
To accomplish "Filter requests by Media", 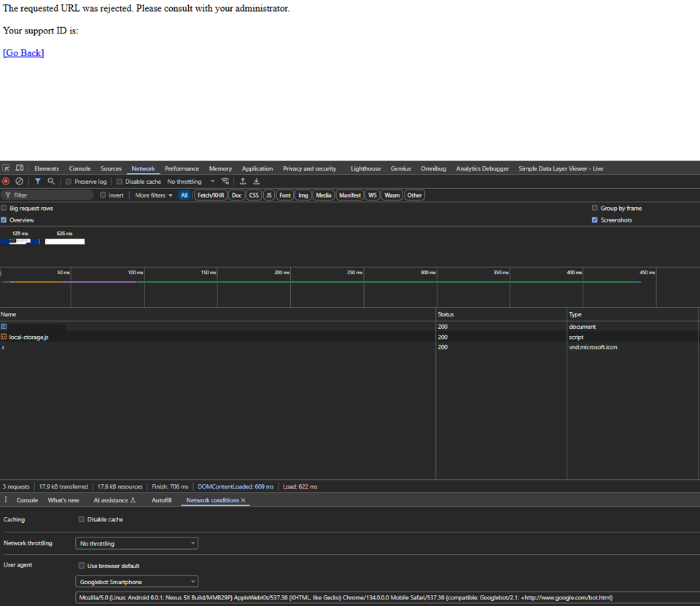I will tap(323, 195).
